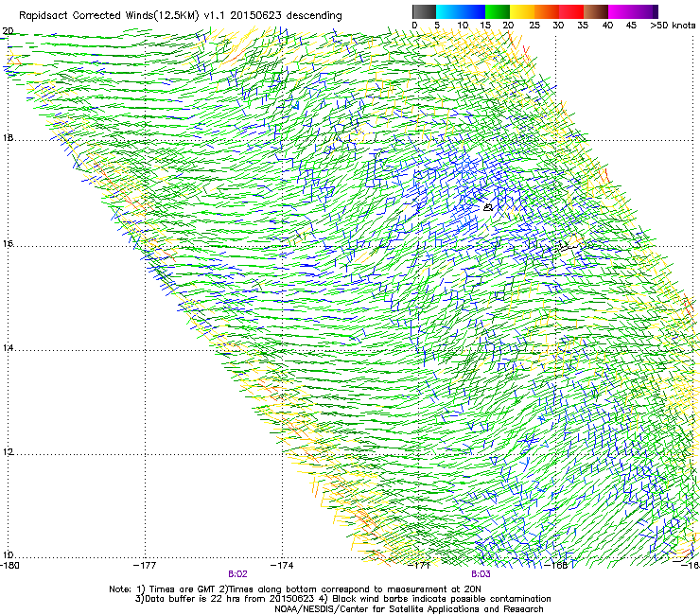Click the longitude label '-174' on the bottom axis
Image resolution: width=700 pixels, height=615 pixels.
(x=282, y=566)
